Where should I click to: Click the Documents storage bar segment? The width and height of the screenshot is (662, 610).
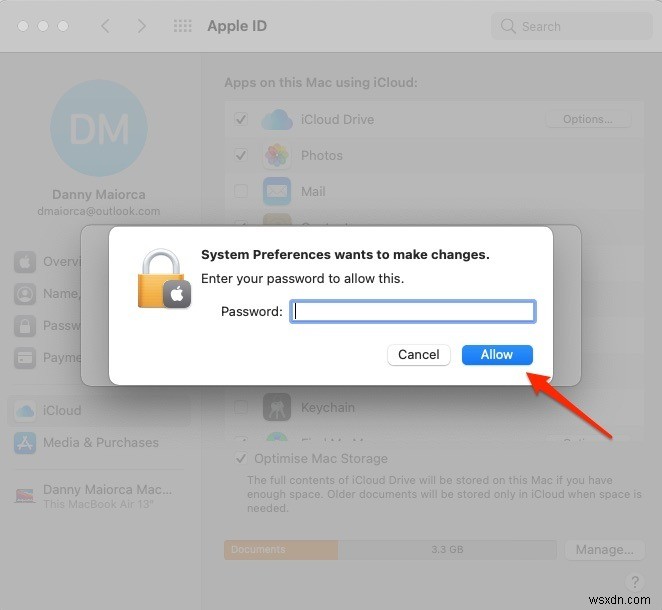pyautogui.click(x=281, y=550)
